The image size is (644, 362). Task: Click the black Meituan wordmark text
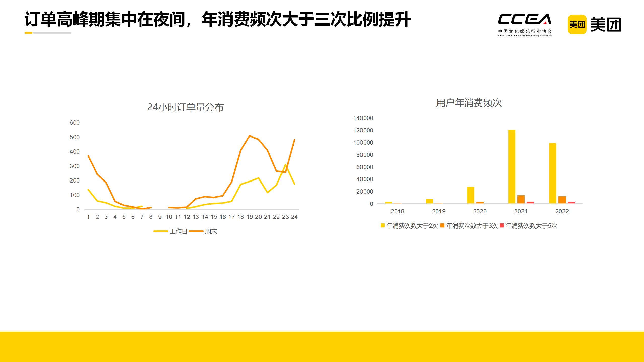click(x=606, y=24)
